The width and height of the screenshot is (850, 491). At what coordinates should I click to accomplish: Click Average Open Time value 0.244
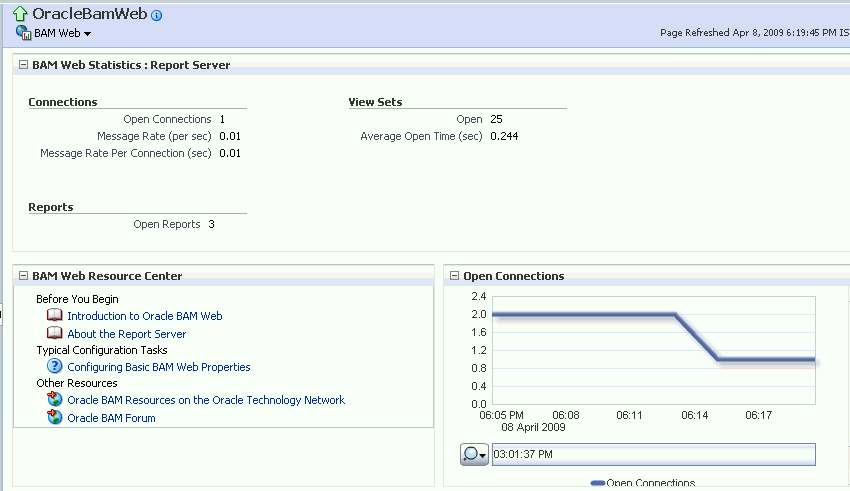point(504,136)
